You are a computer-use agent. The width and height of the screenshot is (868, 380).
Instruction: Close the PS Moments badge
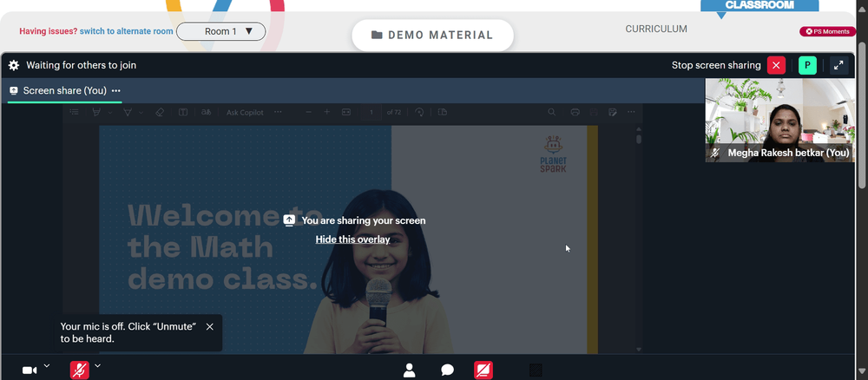point(809,31)
